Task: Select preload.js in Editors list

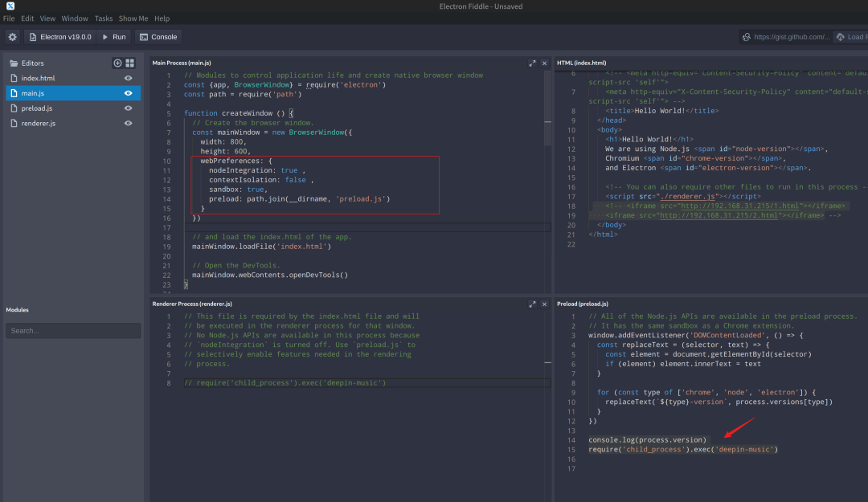Action: click(x=73, y=108)
